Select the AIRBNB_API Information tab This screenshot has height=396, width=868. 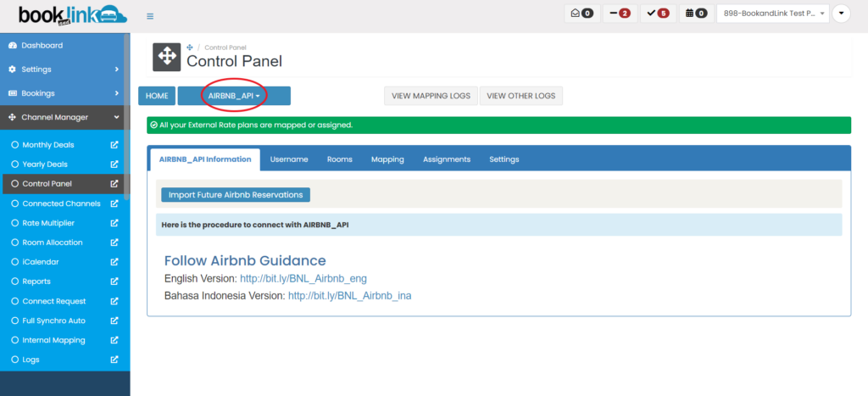click(x=205, y=159)
